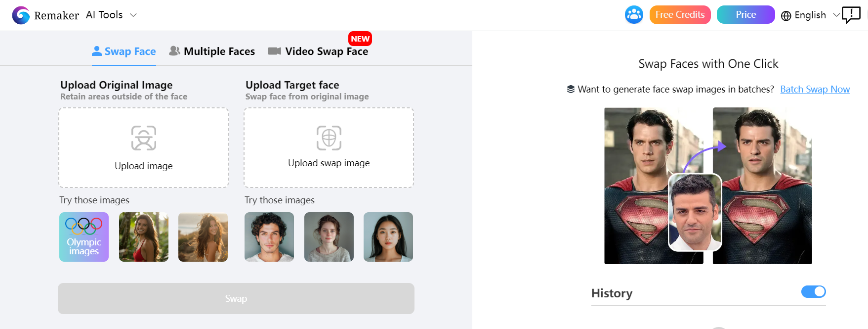The height and width of the screenshot is (329, 868).
Task: Pick the dark-haired Asian woman target sample
Action: pyautogui.click(x=388, y=237)
